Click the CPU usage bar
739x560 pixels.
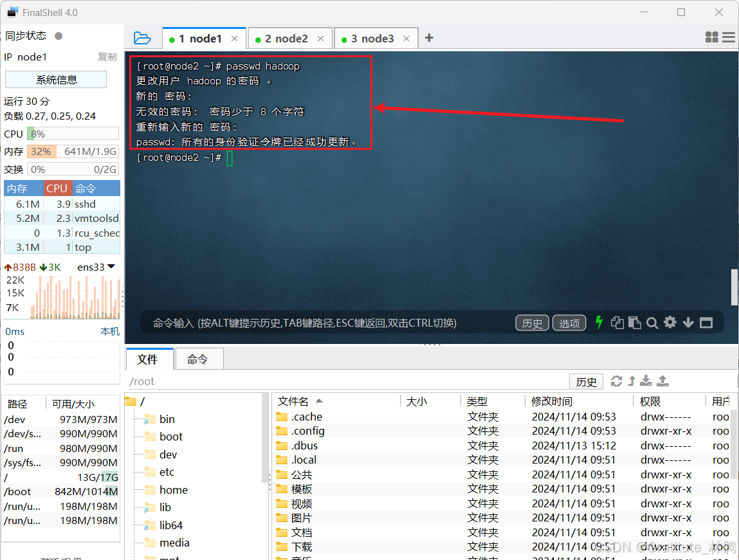point(73,134)
